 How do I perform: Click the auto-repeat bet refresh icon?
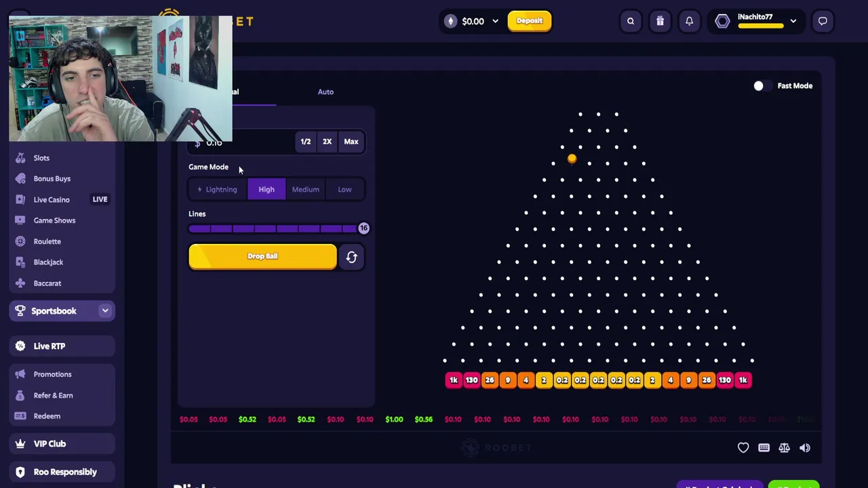(x=351, y=257)
